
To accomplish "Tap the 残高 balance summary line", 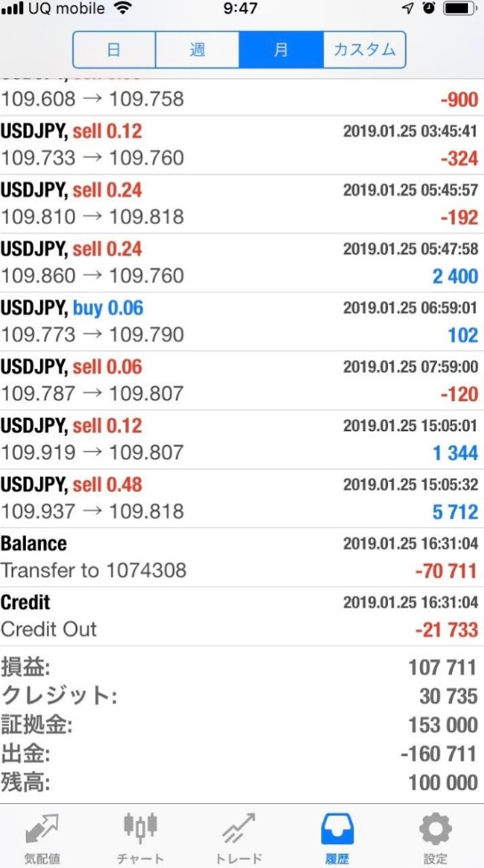I will pos(242,783).
